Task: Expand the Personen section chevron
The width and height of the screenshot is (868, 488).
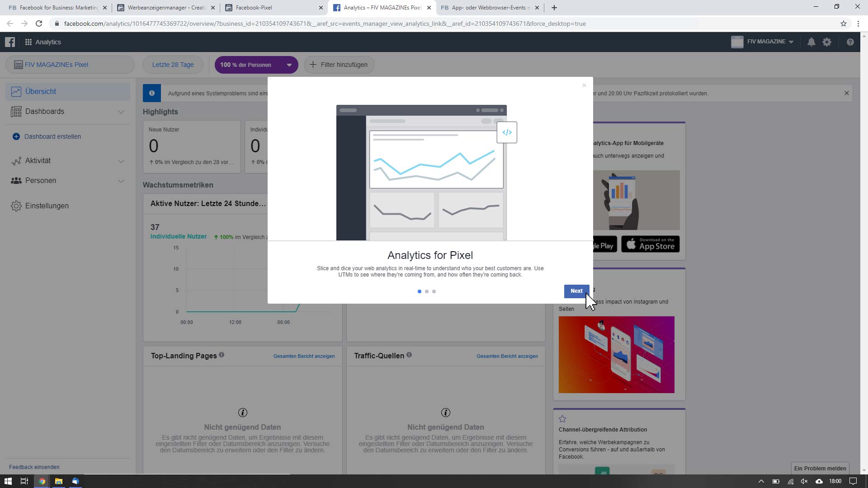Action: [121, 181]
